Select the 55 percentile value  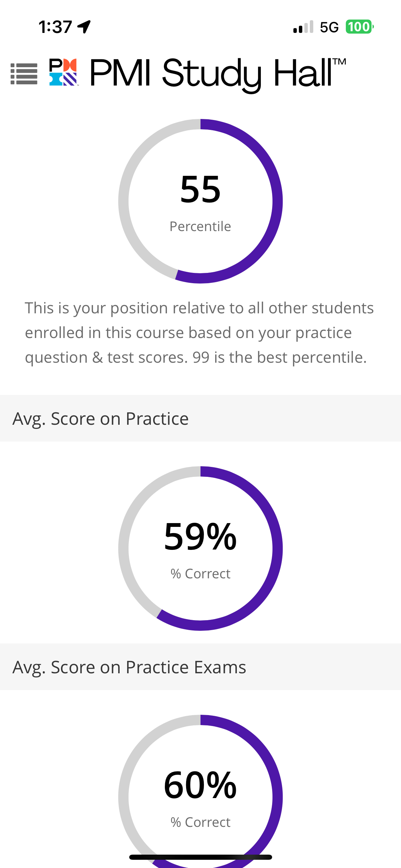pyautogui.click(x=200, y=189)
